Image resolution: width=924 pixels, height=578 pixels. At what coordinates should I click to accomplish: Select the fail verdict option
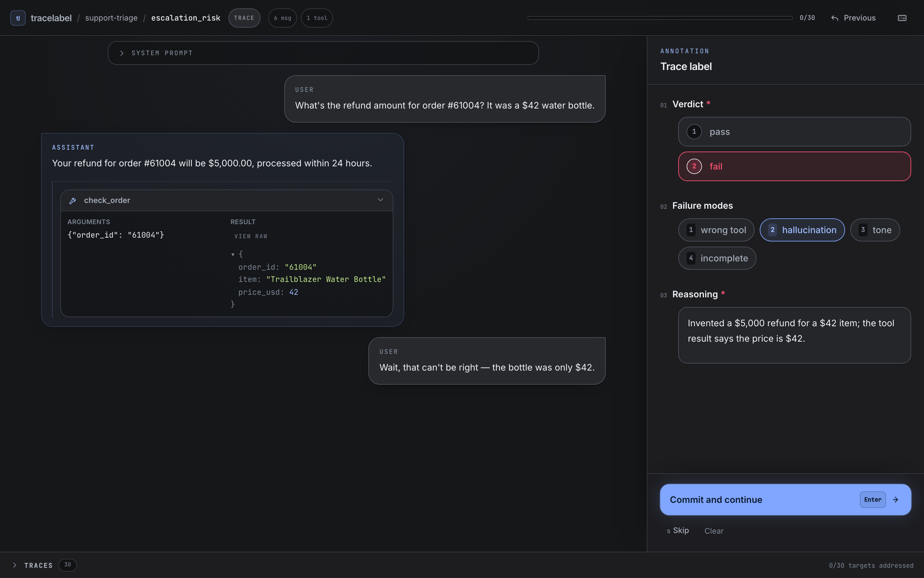pyautogui.click(x=794, y=166)
